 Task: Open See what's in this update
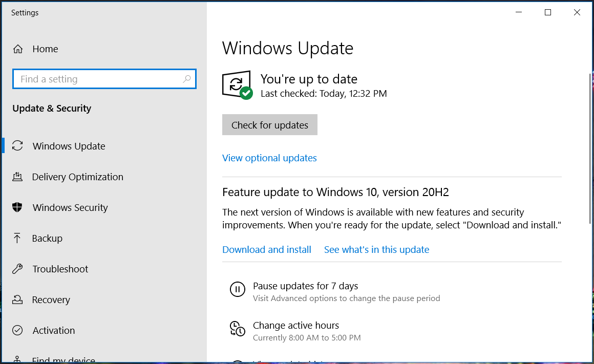coord(376,249)
